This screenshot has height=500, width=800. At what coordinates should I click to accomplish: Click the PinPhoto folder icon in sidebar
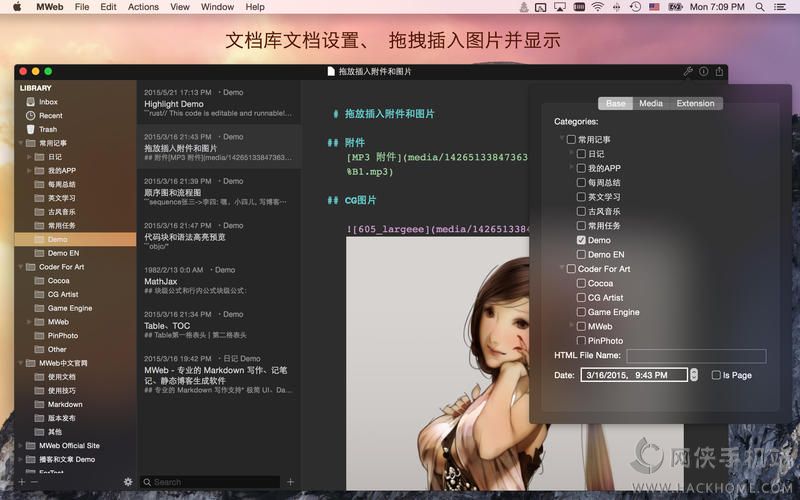(39, 336)
